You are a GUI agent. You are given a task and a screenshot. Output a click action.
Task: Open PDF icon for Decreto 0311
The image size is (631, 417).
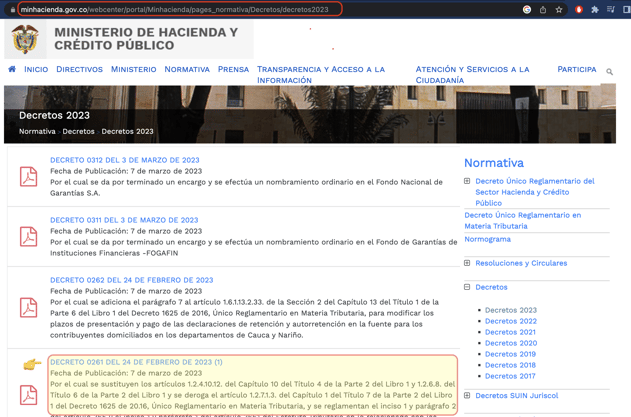pos(29,236)
